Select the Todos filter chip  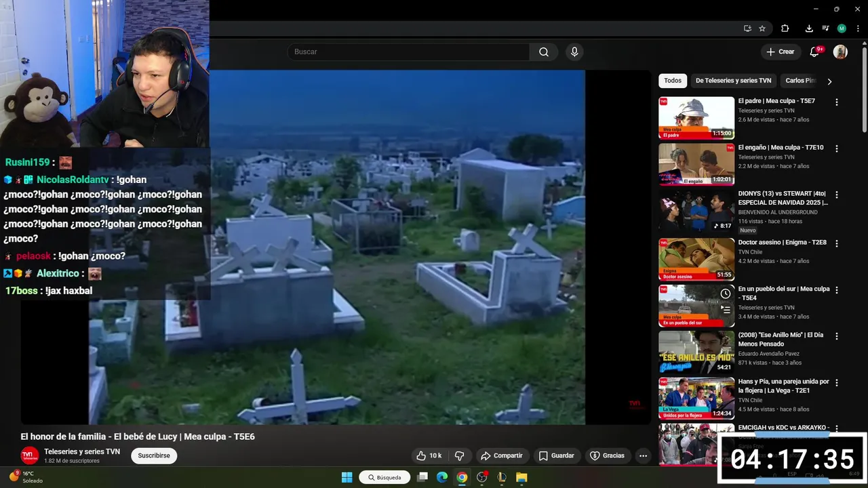point(673,81)
